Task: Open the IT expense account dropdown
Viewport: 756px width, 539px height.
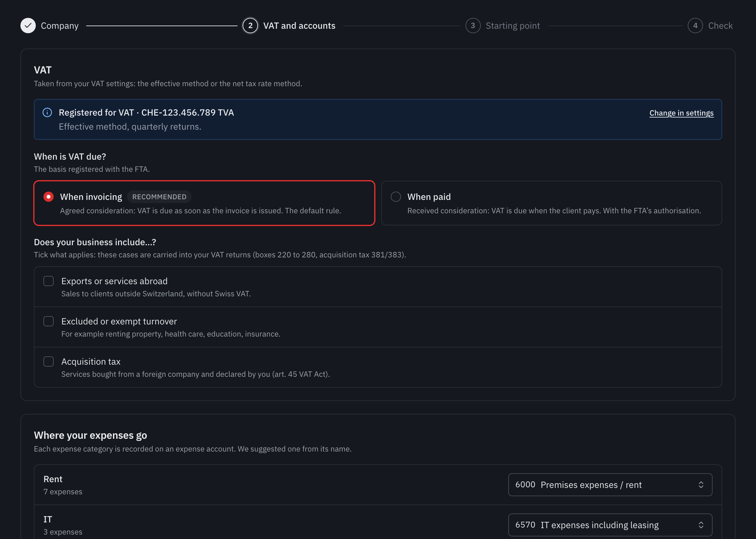Action: tap(610, 525)
